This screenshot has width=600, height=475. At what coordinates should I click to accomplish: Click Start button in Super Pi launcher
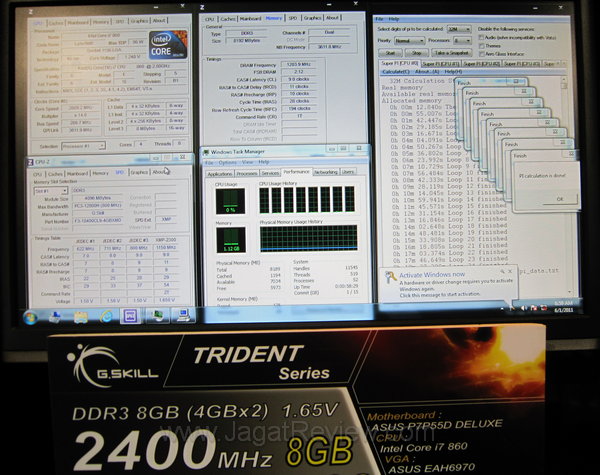click(x=390, y=53)
